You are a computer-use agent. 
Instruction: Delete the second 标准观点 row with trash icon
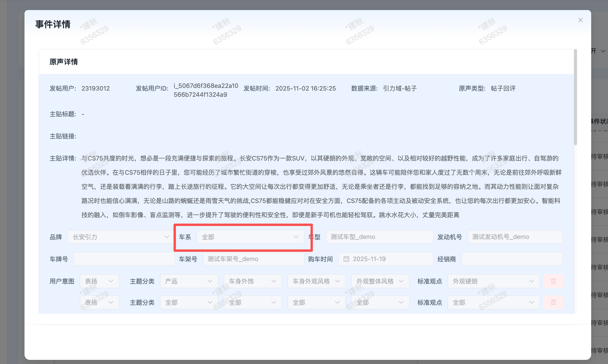point(553,302)
